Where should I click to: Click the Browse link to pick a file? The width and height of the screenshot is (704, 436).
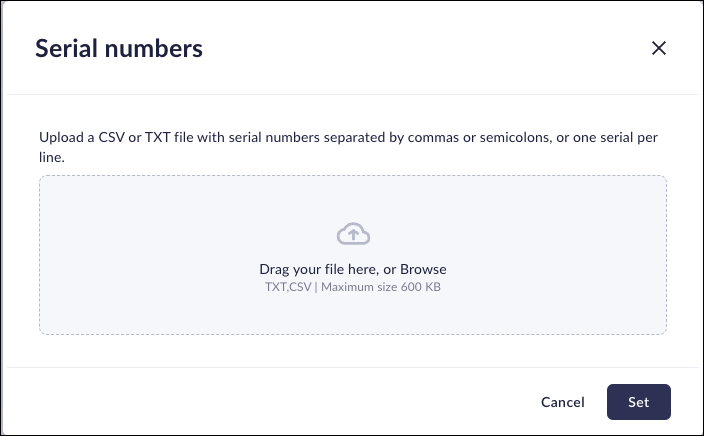[x=425, y=269]
